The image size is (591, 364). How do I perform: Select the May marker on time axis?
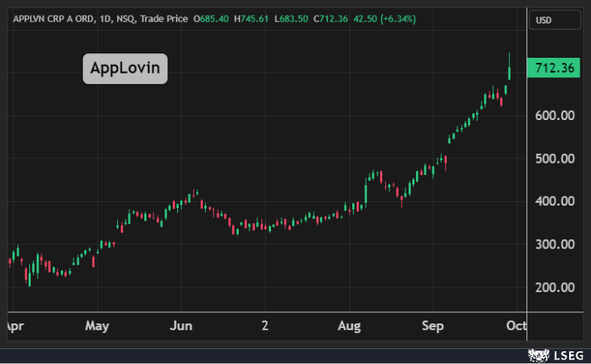click(98, 326)
